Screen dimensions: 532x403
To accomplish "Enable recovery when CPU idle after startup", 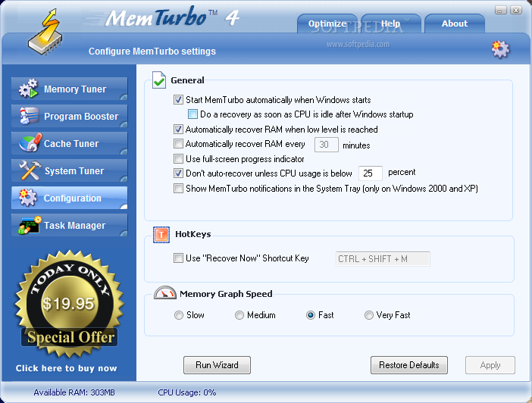I will [x=192, y=114].
